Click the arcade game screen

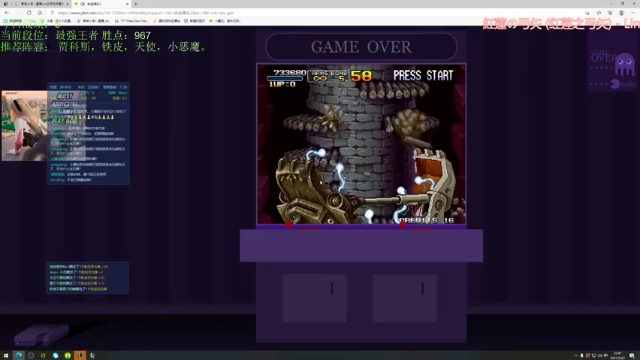[x=361, y=144]
